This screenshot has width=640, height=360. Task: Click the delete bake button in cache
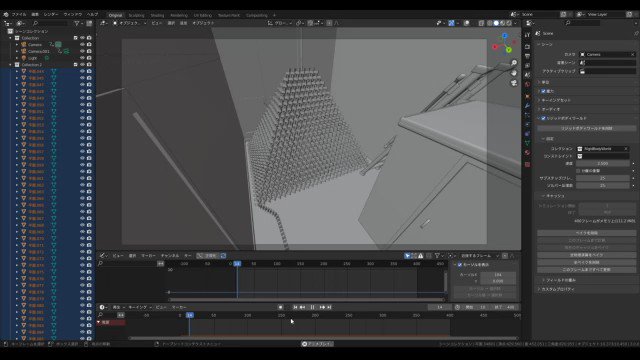(587, 233)
